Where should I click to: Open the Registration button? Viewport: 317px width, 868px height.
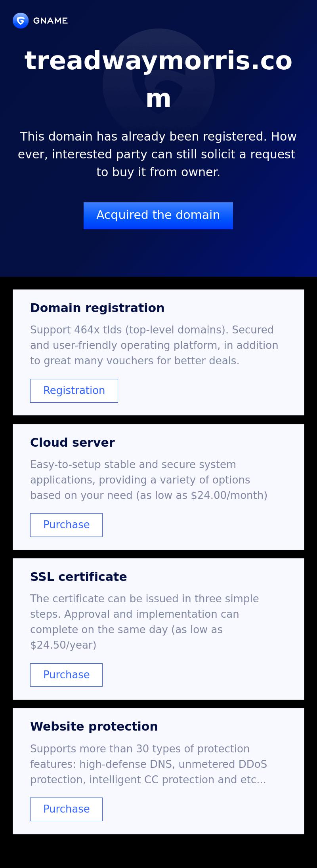[74, 390]
